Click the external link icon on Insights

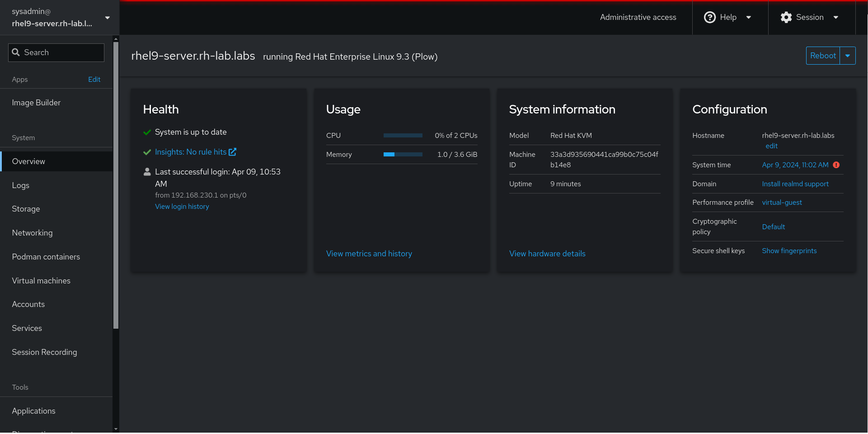(x=232, y=152)
